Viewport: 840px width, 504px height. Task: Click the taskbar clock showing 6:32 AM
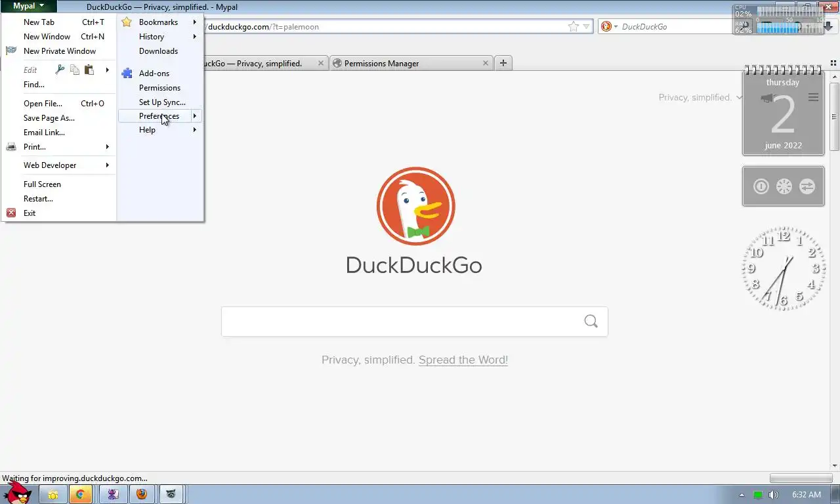806,495
